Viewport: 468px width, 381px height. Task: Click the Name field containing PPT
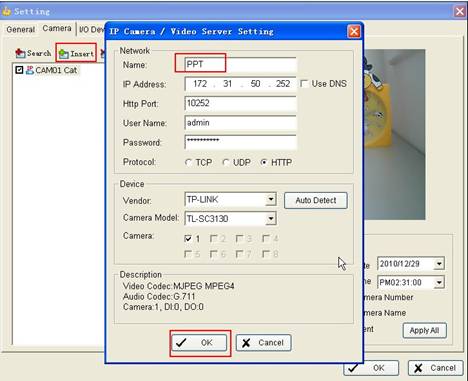[240, 64]
